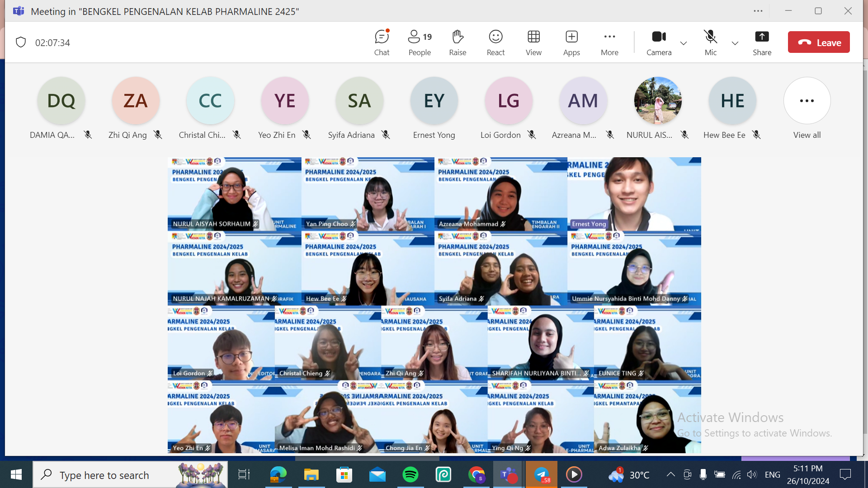The height and width of the screenshot is (488, 868).
Task: Click the shield security icon
Action: tap(21, 42)
